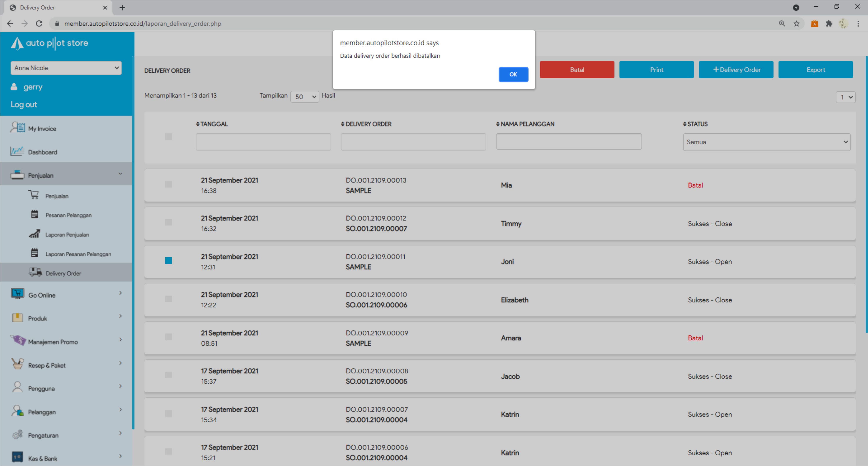Click the Laporan Penjualan graph icon

tap(34, 234)
